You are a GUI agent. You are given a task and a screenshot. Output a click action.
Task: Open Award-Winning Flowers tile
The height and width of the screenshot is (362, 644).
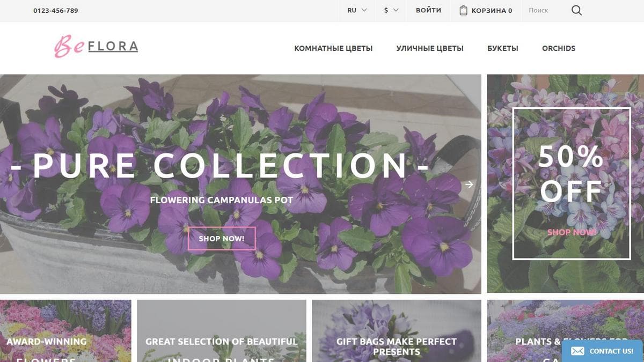[65, 331]
